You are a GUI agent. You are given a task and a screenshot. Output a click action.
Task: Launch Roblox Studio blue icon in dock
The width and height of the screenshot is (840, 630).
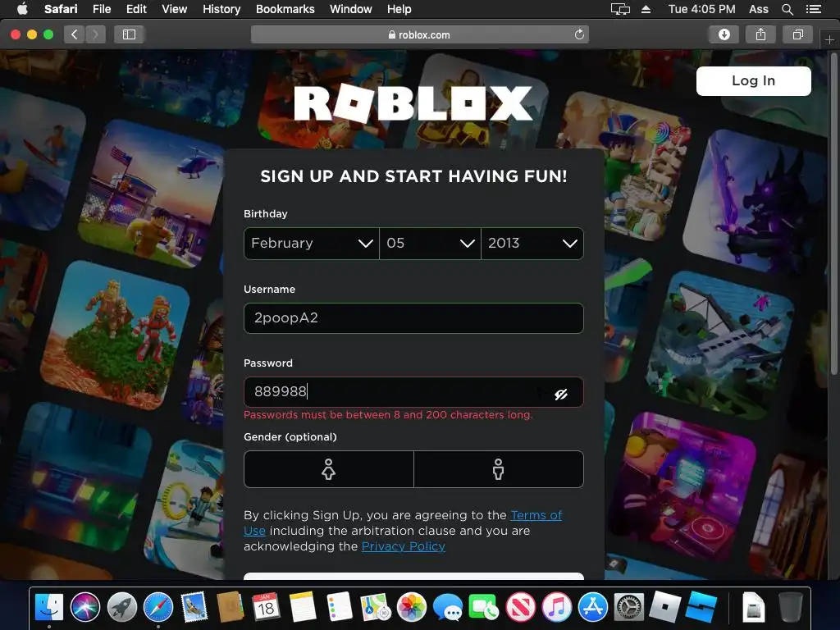tap(702, 608)
